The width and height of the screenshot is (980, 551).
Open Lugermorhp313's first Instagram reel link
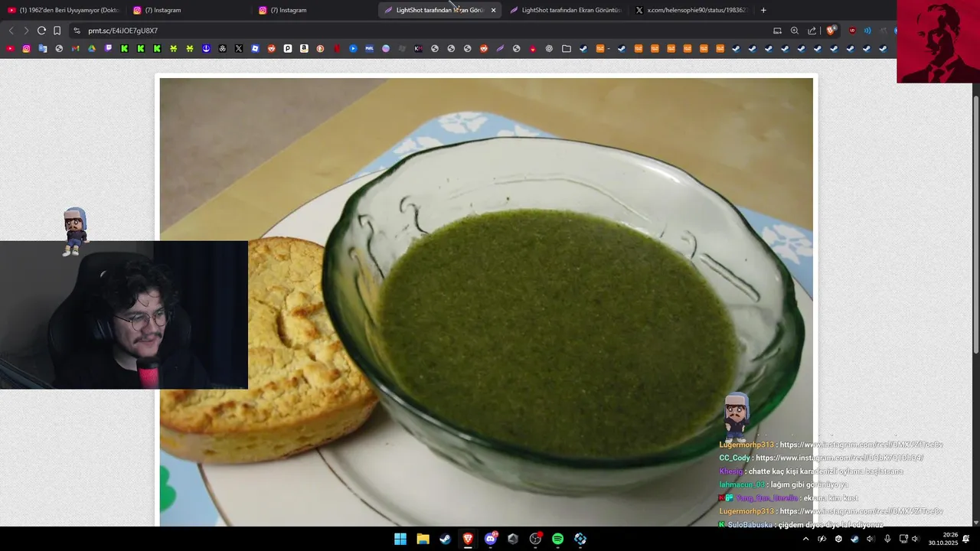pyautogui.click(x=861, y=445)
